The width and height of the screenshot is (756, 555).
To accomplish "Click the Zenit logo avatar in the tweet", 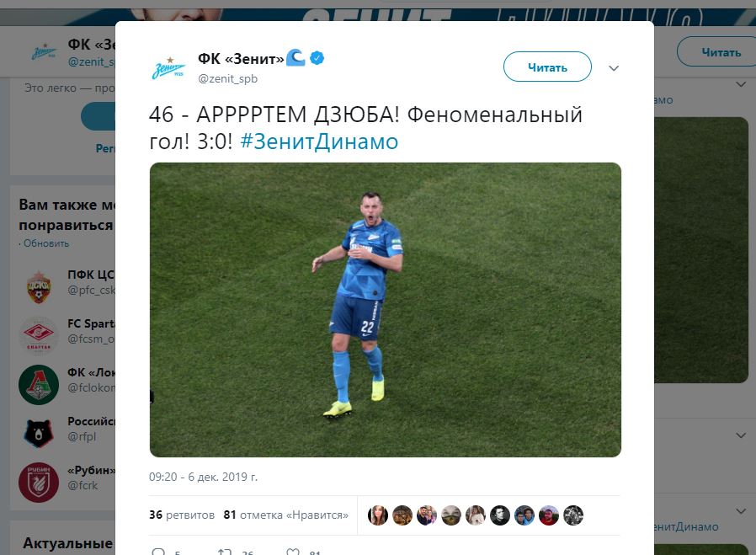I will point(168,67).
